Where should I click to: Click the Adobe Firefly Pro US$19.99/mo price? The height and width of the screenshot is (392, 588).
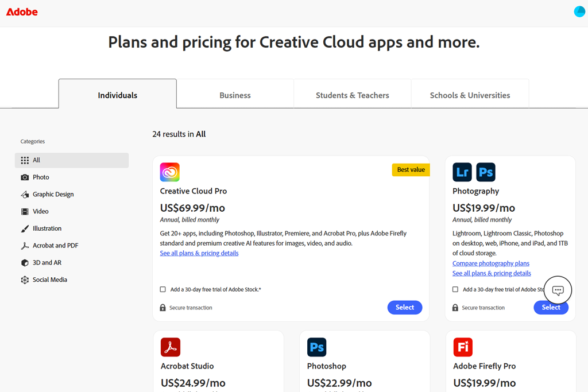(x=485, y=383)
